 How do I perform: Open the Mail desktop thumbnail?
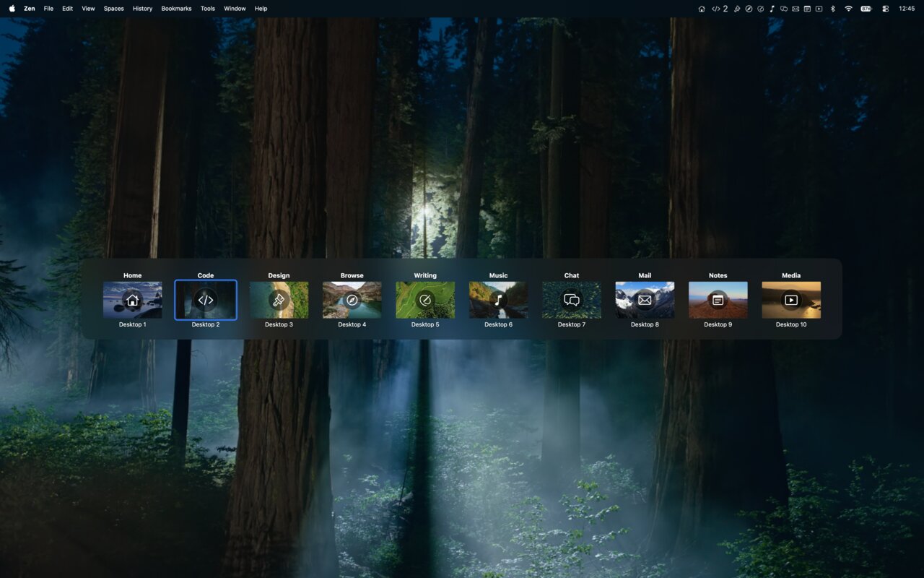tap(645, 300)
